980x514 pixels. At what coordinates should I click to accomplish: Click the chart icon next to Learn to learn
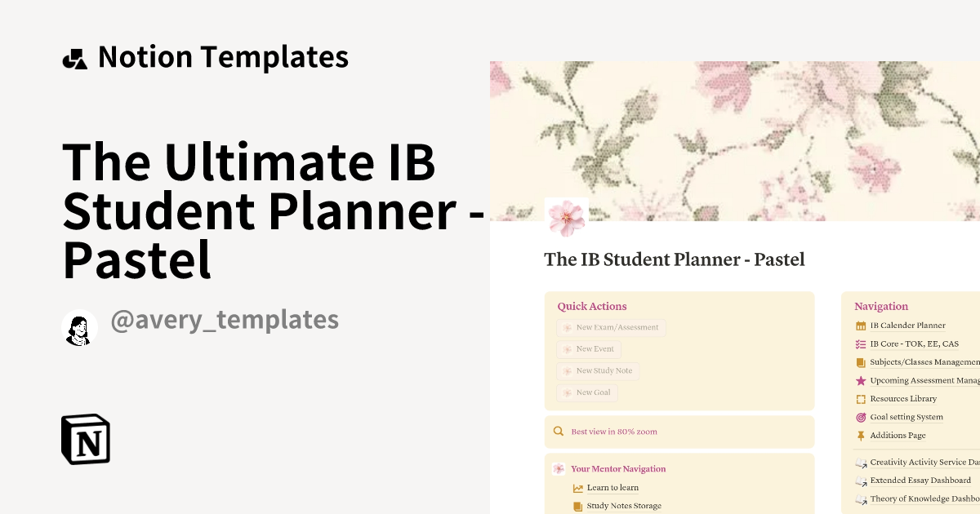(577, 487)
